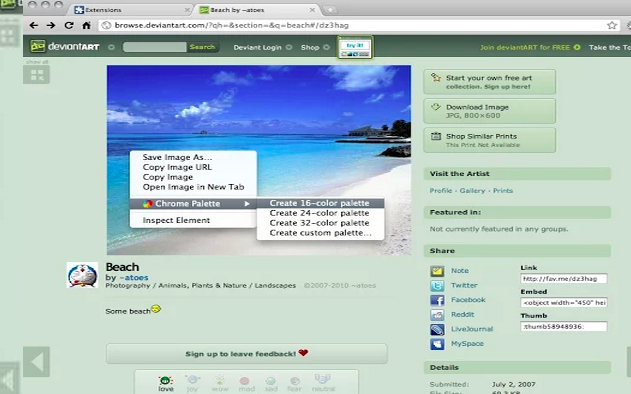
Task: Click Download Image JPG button
Action: click(x=489, y=111)
